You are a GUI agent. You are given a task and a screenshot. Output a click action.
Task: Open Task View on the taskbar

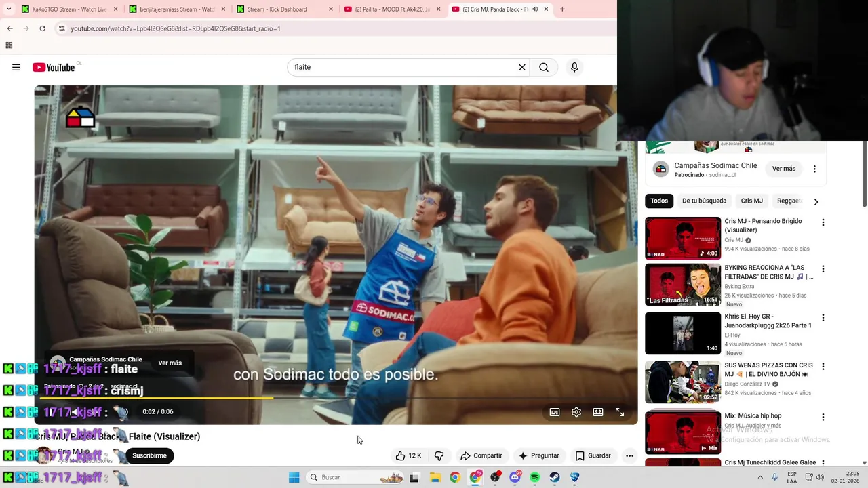(x=414, y=477)
